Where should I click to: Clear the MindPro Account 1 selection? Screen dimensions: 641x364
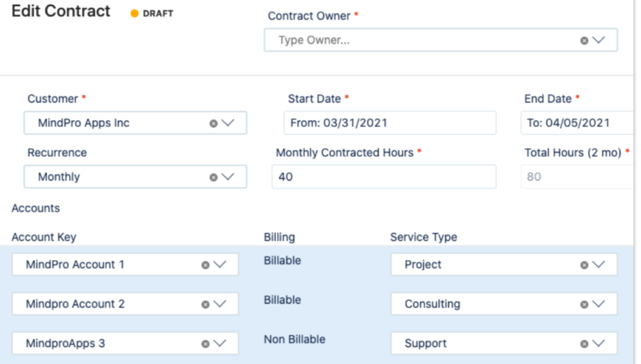coord(206,265)
